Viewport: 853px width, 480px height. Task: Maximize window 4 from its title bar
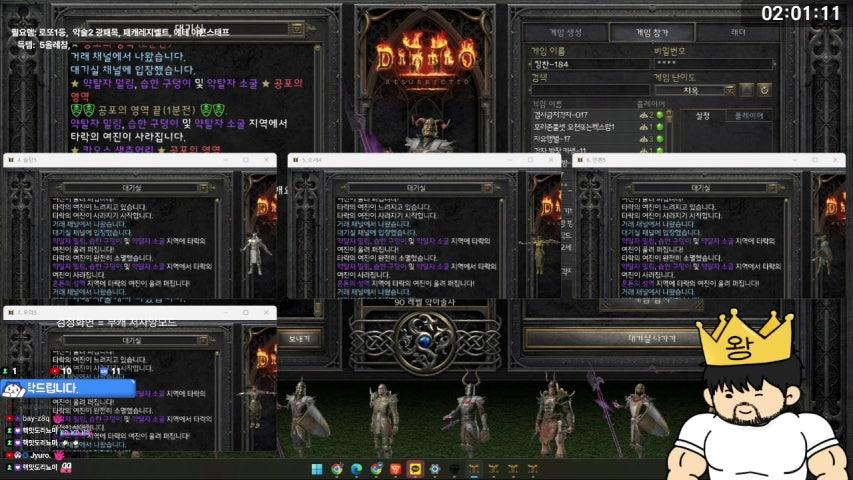coord(246,160)
